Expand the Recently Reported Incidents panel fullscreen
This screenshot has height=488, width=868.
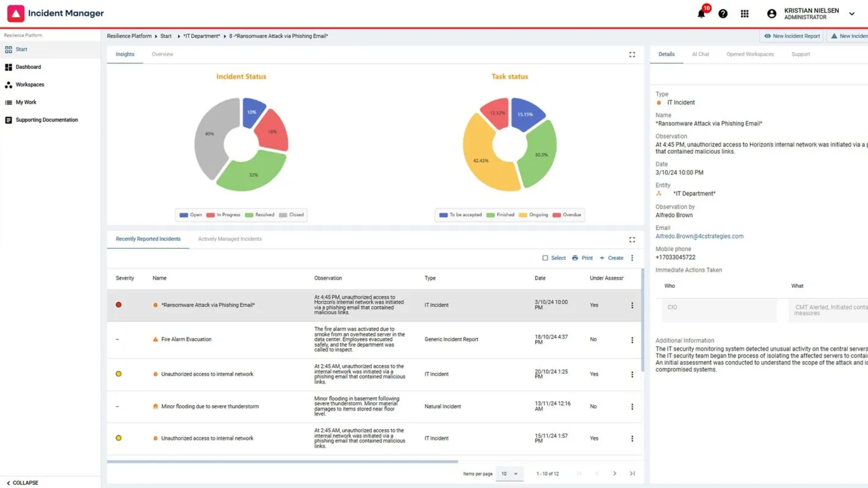point(632,239)
